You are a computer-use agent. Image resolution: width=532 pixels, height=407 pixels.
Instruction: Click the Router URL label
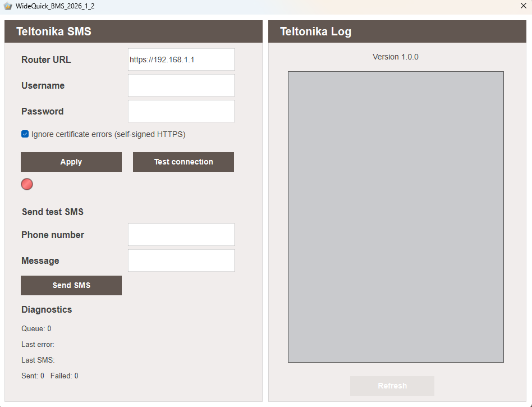tap(46, 60)
